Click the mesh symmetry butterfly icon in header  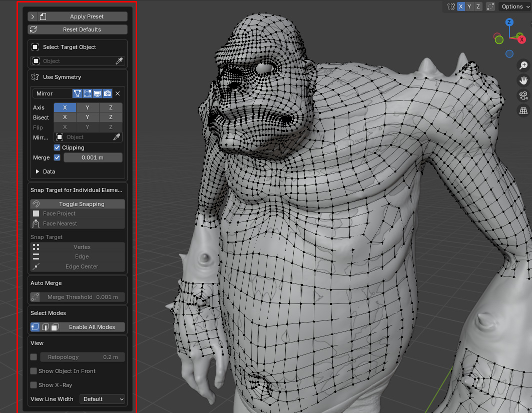[x=451, y=6]
